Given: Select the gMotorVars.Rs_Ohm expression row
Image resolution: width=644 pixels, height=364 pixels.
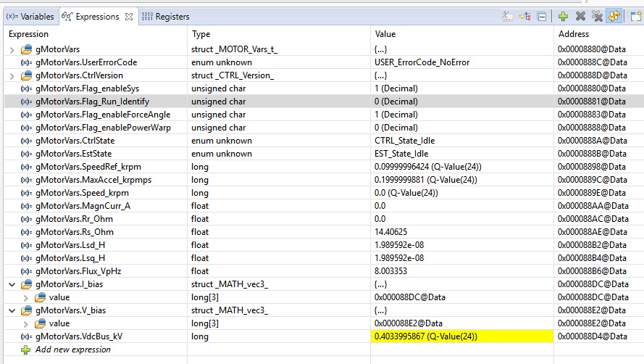Looking at the screenshot, I should (74, 232).
